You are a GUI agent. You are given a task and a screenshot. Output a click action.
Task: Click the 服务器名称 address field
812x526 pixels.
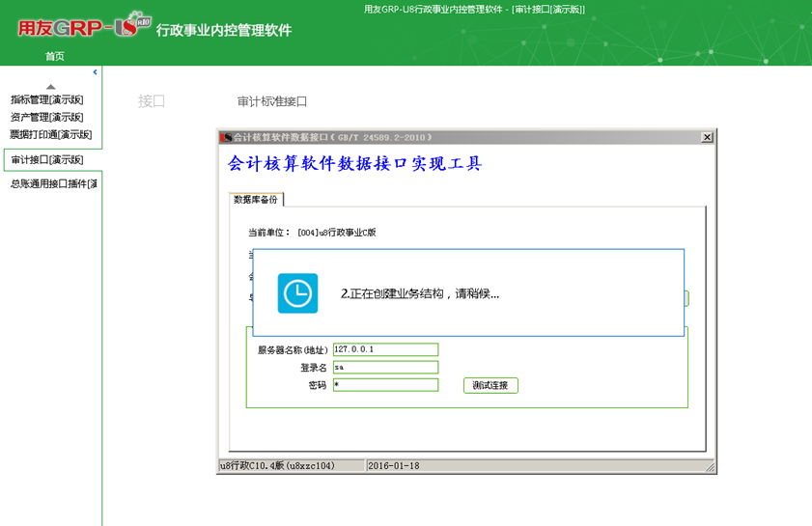pyautogui.click(x=386, y=349)
